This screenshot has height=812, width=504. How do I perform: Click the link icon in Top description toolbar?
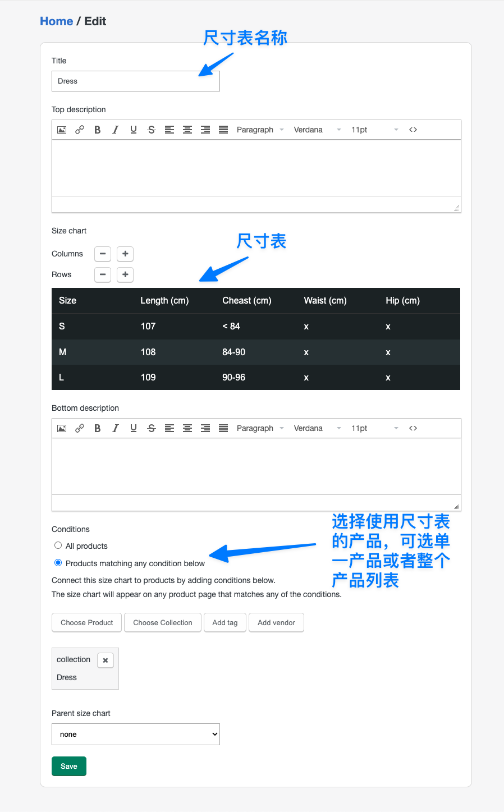pyautogui.click(x=80, y=130)
